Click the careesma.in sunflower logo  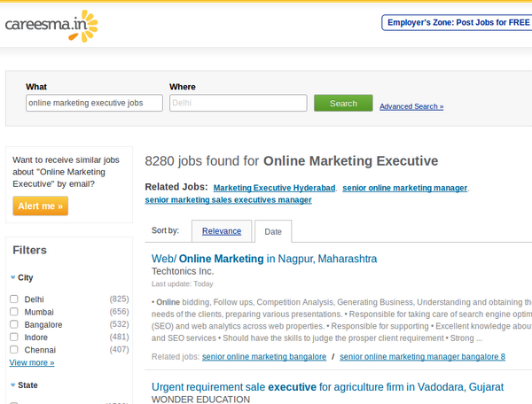pos(51,26)
